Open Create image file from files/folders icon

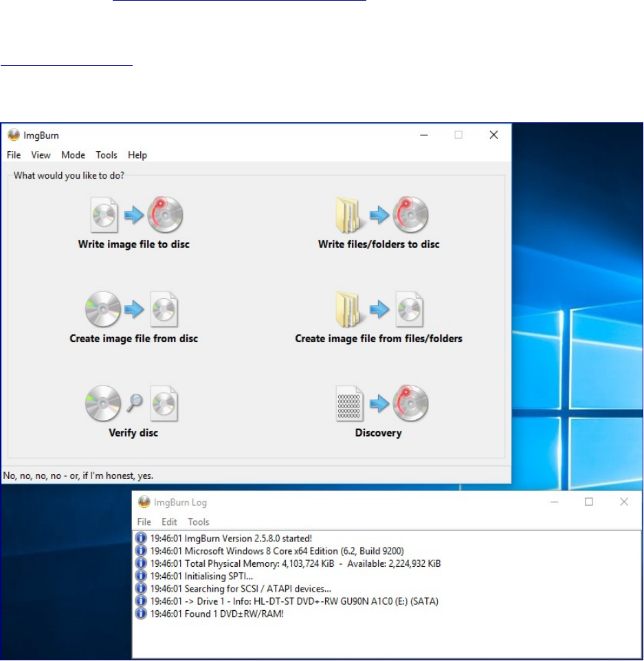click(379, 309)
